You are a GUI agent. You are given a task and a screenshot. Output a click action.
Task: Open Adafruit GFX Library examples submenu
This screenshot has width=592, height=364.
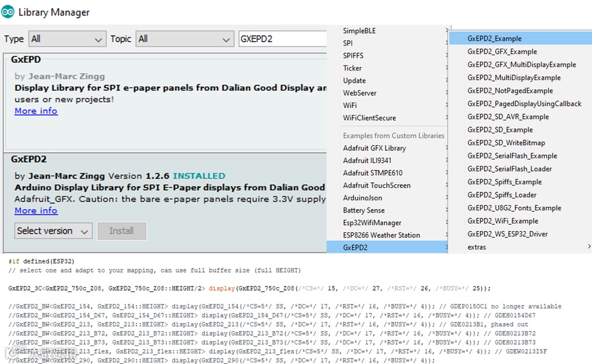pos(387,148)
